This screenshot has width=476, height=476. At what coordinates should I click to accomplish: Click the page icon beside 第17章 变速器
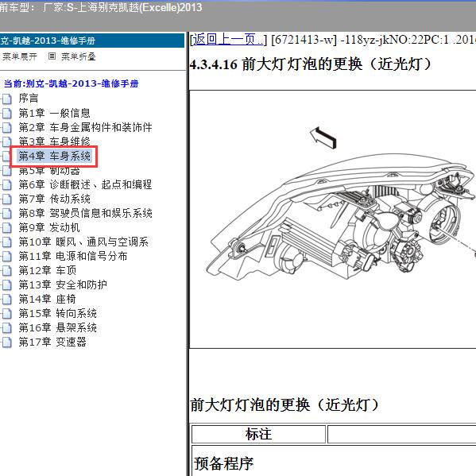[6, 342]
